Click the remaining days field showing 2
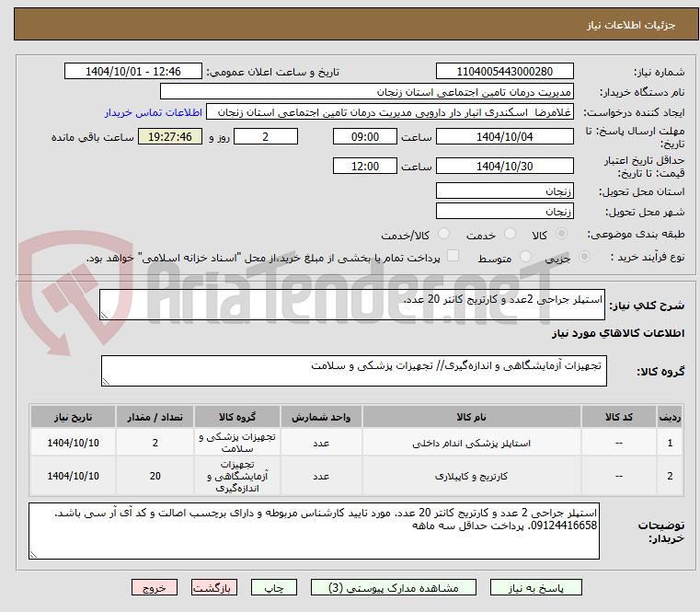The height and width of the screenshot is (612, 700). coord(266,137)
